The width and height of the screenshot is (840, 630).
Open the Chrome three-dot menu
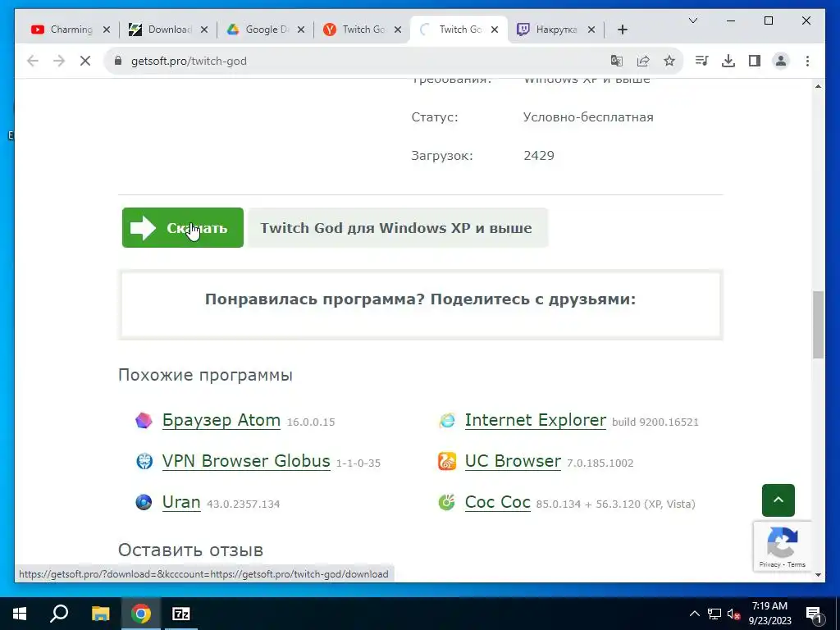click(x=807, y=61)
